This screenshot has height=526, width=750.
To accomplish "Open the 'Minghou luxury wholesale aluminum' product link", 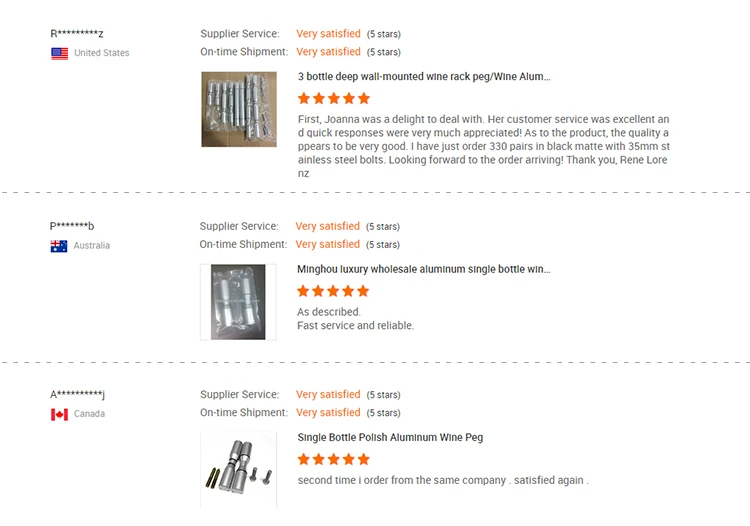I will [x=423, y=269].
